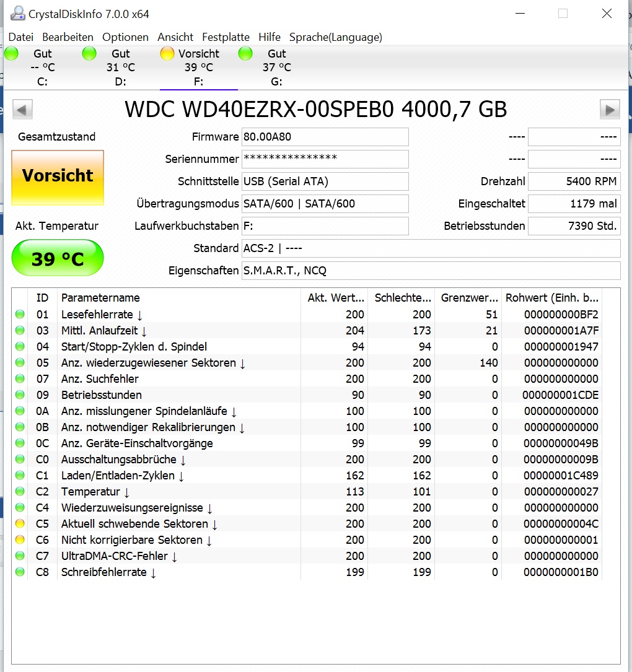632x672 pixels.
Task: Click green status dot of Lesefehlerrate row
Action: [x=20, y=314]
